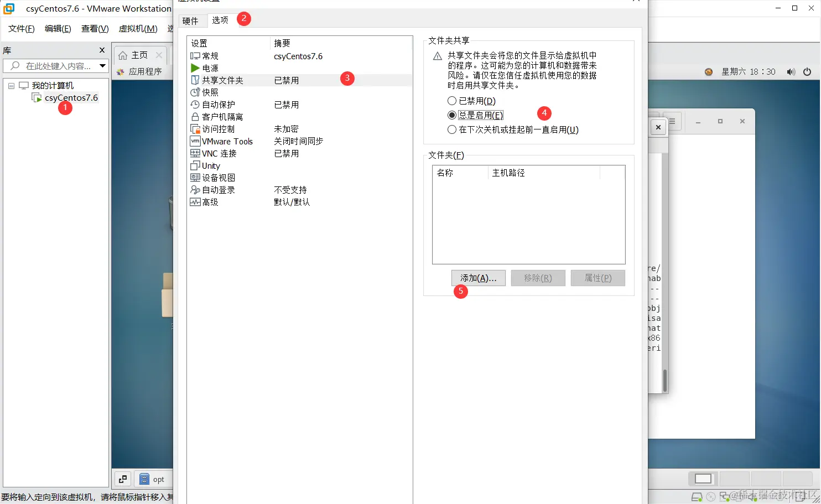Select csyCentos7.6 in the library tree

pyautogui.click(x=71, y=98)
